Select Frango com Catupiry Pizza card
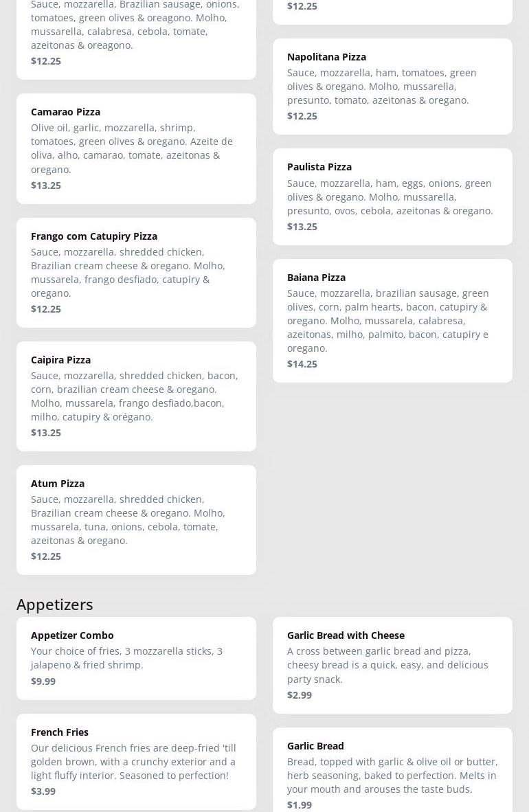Viewport: 529px width, 812px height. click(x=136, y=272)
